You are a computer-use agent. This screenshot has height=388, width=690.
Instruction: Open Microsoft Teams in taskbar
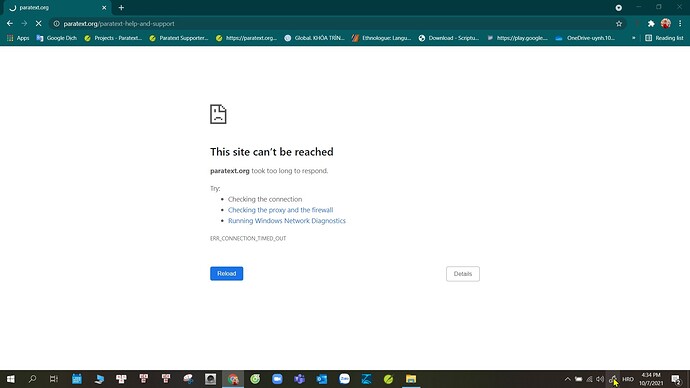[300, 379]
